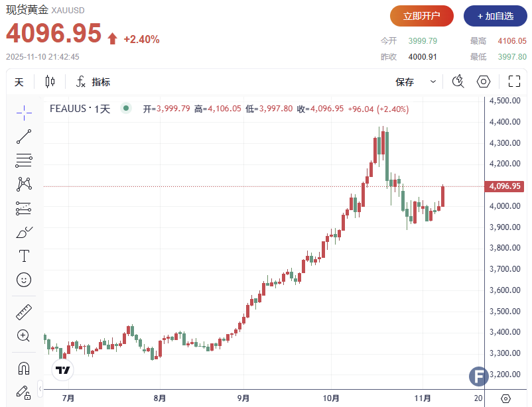Click the 立即开户 button
532x407 pixels.
click(x=421, y=15)
